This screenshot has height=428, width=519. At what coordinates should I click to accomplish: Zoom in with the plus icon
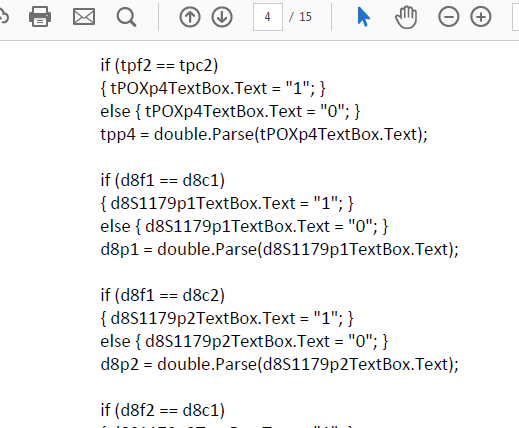(x=481, y=17)
